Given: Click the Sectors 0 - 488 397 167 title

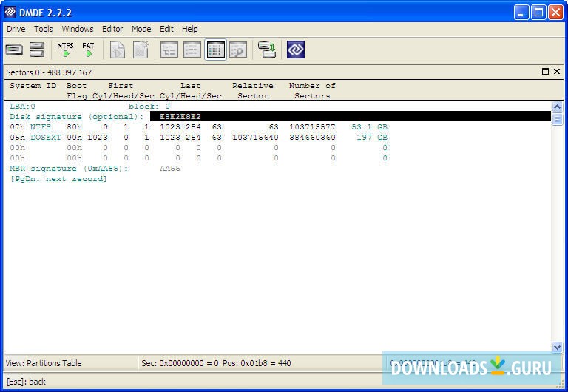Looking at the screenshot, I should click(49, 72).
